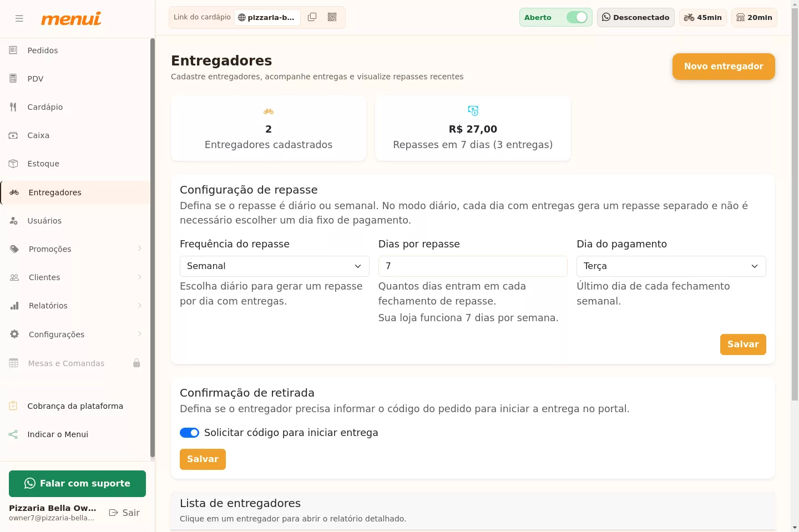
Task: Save the Configuração de repasse settings
Action: click(743, 344)
